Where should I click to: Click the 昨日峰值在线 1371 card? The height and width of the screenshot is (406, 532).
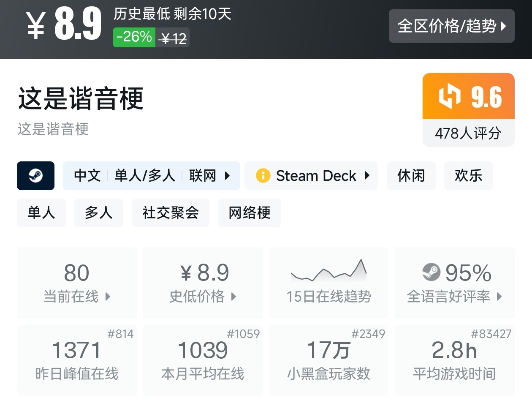pos(77,360)
